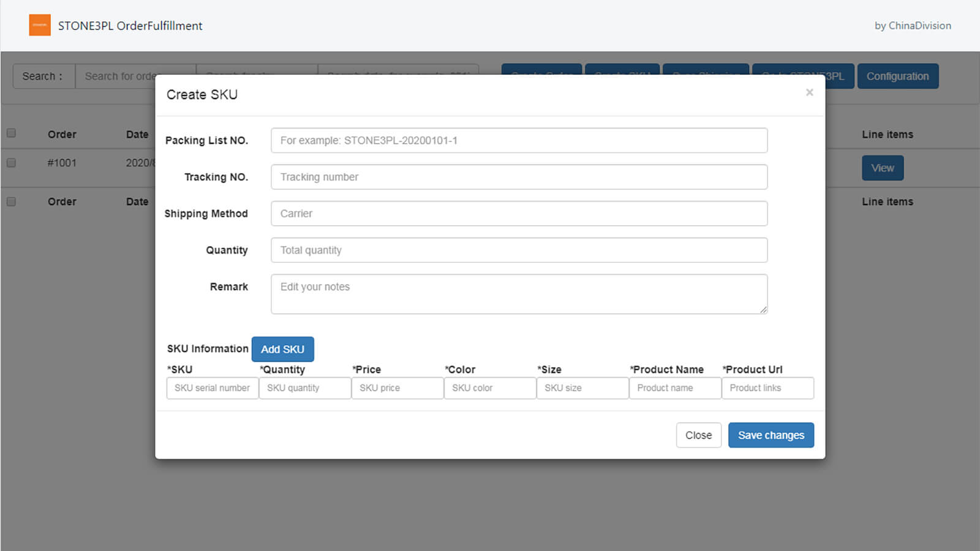Open the Configuration panel
Image resolution: width=980 pixels, height=551 pixels.
(898, 76)
